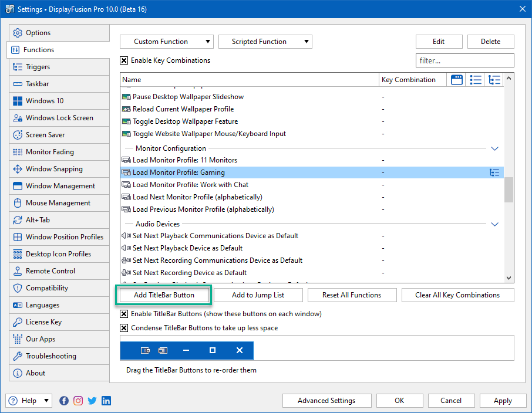Click the Twitter bird icon
The width and height of the screenshot is (532, 413).
tap(92, 401)
